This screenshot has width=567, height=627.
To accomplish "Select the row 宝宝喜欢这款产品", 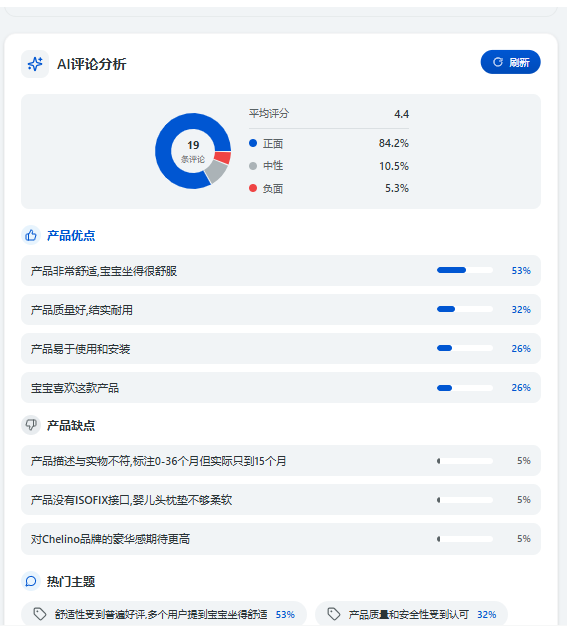I will tap(281, 387).
